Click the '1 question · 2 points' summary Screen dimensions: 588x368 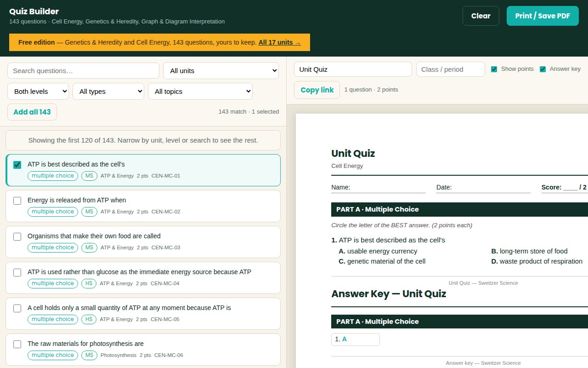tap(371, 90)
